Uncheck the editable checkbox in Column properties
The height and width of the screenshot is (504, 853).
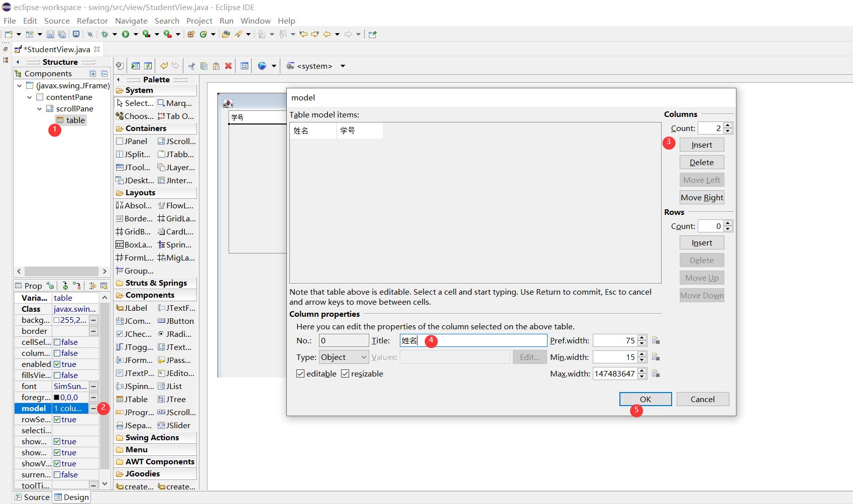300,373
